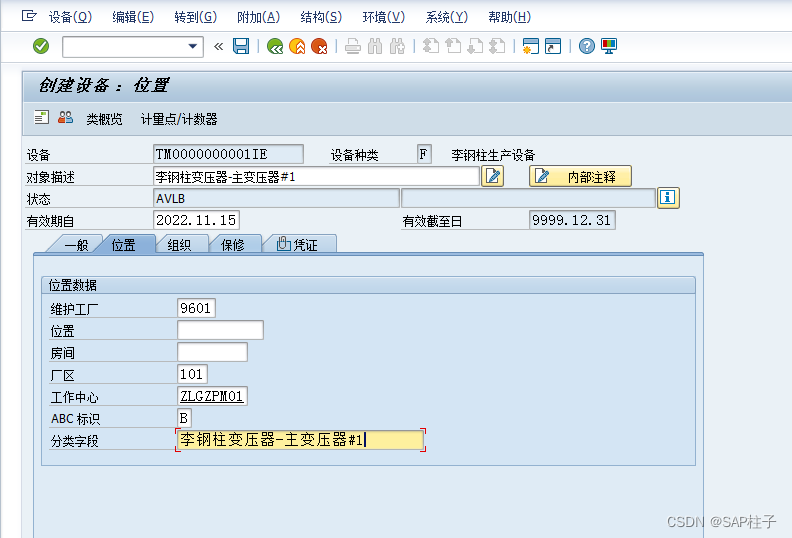
Task: Switch to the 一般 tab
Action: (x=76, y=245)
